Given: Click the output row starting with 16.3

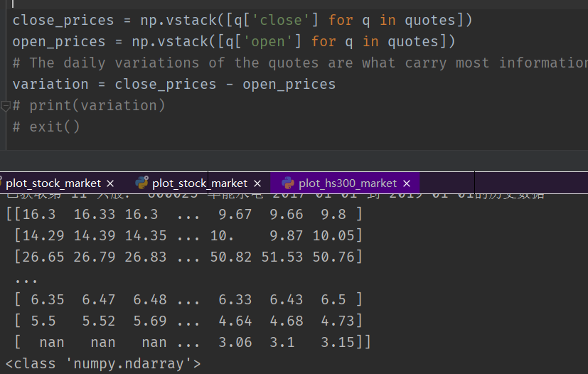Looking at the screenshot, I should click(184, 214).
